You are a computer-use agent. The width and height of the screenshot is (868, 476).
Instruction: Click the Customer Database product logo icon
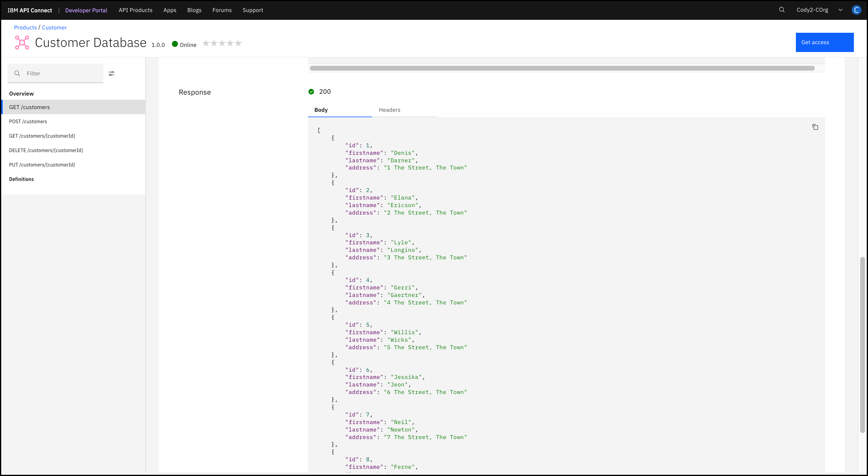point(22,43)
